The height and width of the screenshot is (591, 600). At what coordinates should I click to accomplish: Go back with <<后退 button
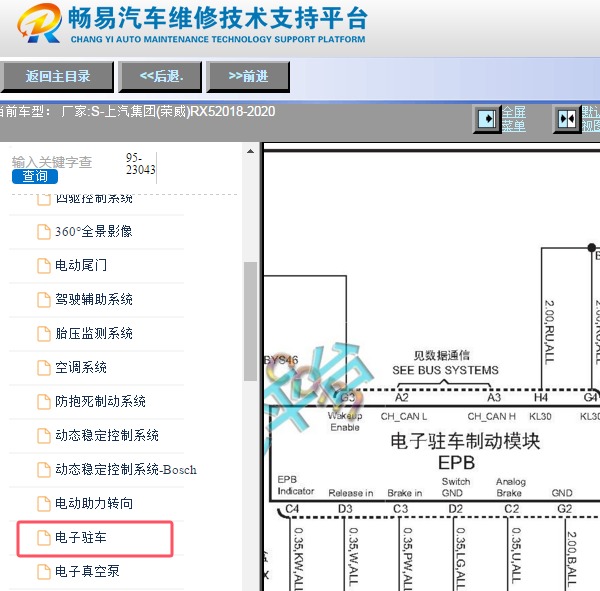pyautogui.click(x=160, y=77)
